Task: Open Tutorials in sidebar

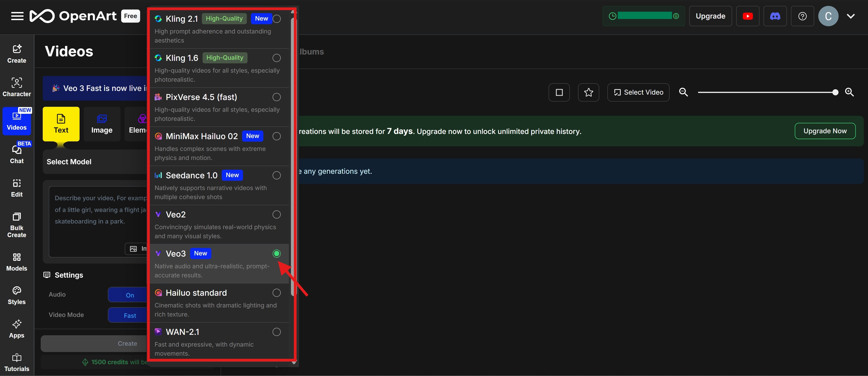Action: [17, 362]
